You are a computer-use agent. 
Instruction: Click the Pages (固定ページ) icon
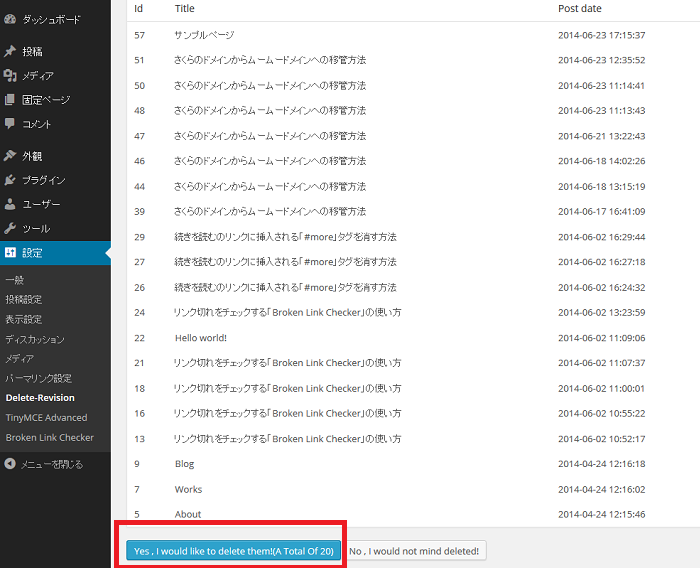pos(10,99)
